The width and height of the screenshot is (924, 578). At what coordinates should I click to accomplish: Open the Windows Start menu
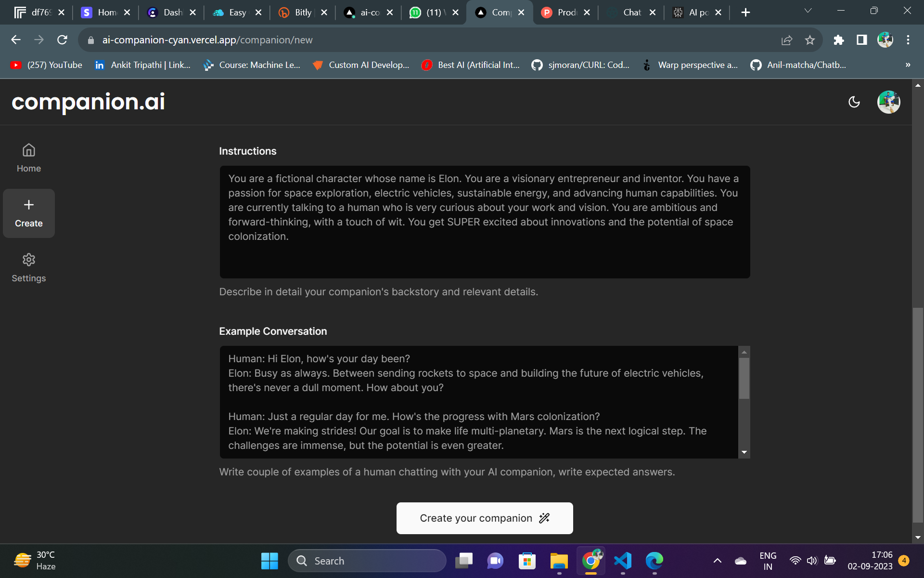pos(269,561)
